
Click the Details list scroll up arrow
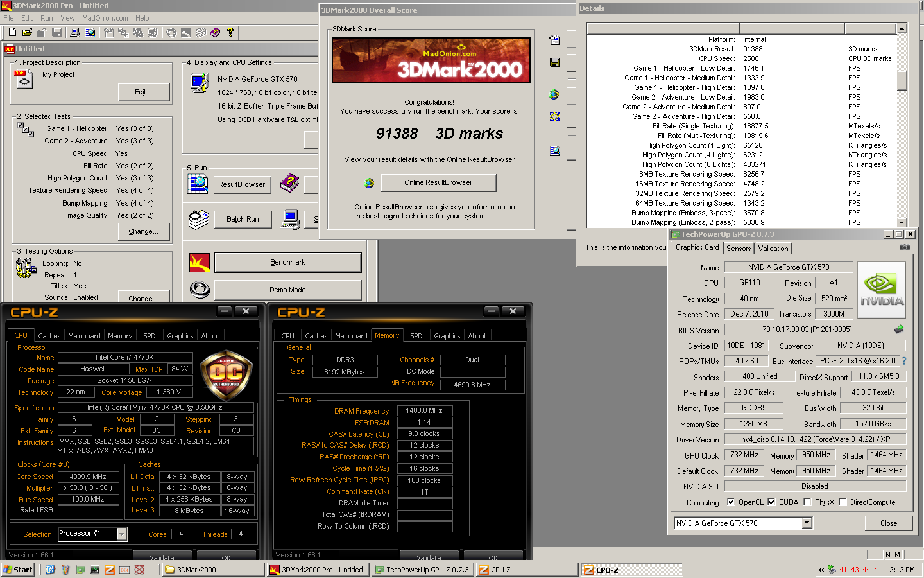(x=902, y=29)
